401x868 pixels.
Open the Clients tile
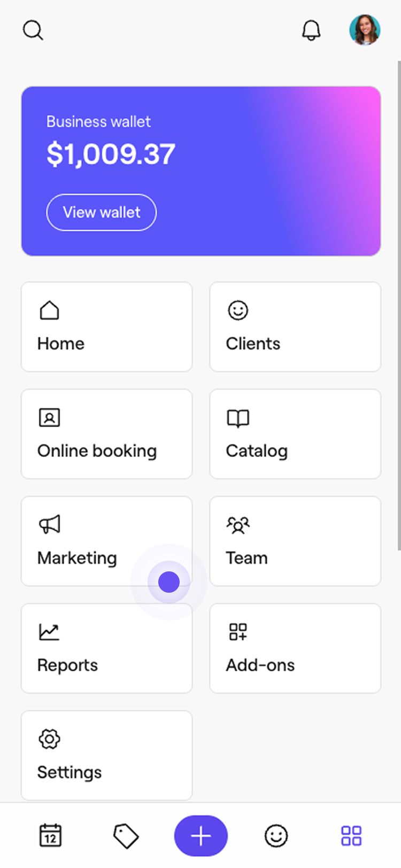point(295,327)
